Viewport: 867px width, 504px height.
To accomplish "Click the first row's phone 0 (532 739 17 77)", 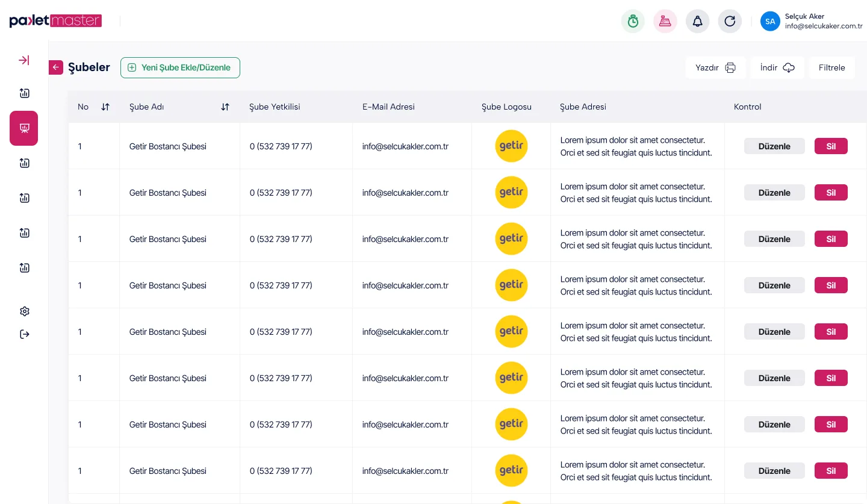I will coord(281,146).
